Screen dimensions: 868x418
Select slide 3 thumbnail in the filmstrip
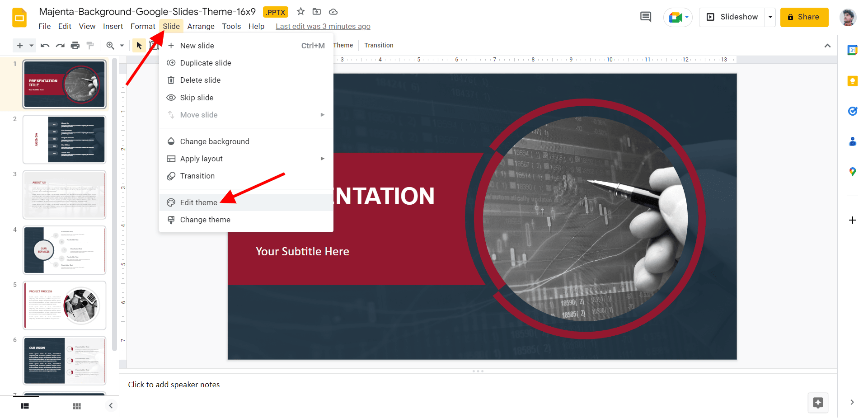pos(64,195)
